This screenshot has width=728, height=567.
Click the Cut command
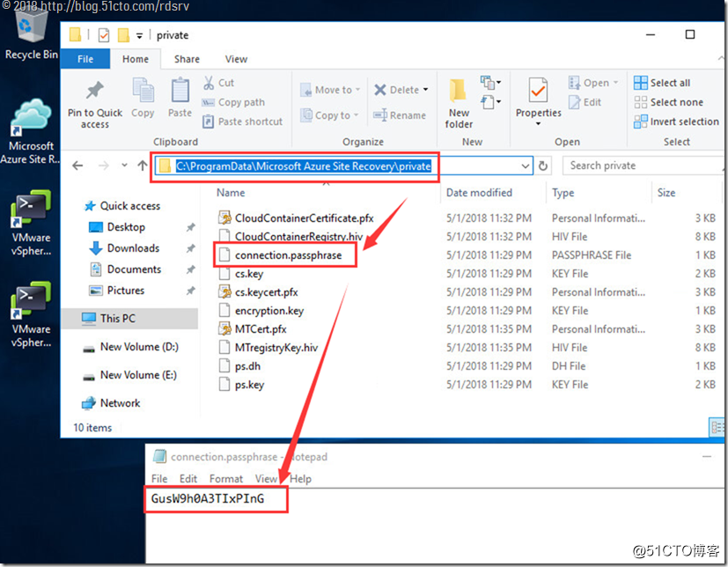tap(218, 83)
